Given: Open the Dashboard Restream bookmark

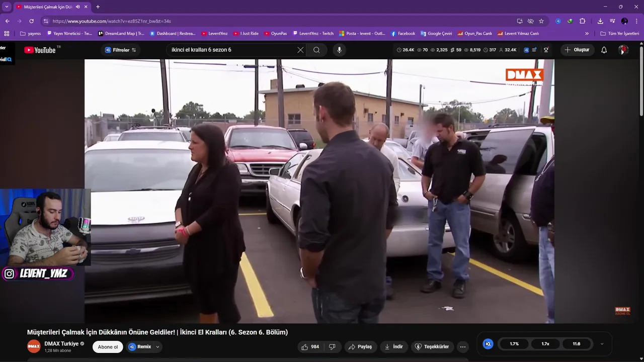Looking at the screenshot, I should (x=173, y=34).
